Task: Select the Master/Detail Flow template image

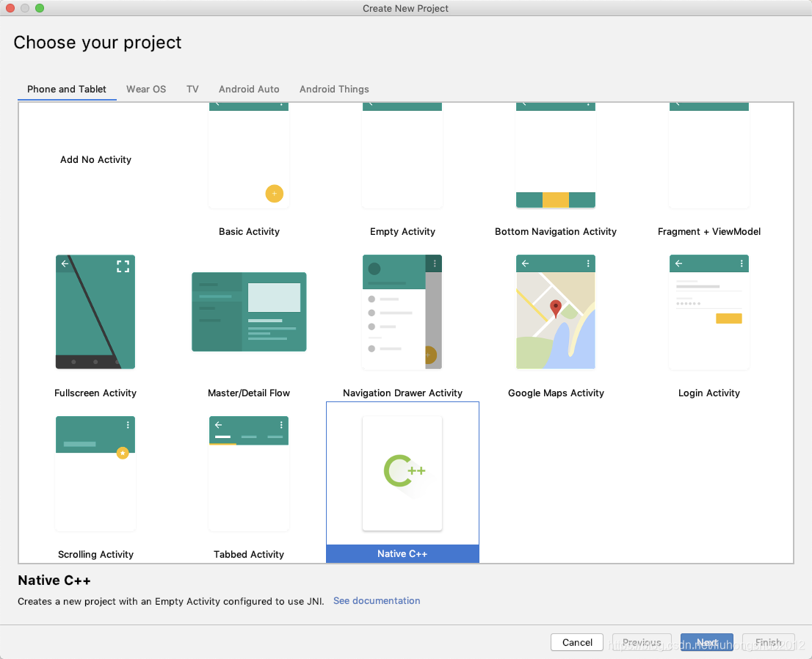Action: 249,312
